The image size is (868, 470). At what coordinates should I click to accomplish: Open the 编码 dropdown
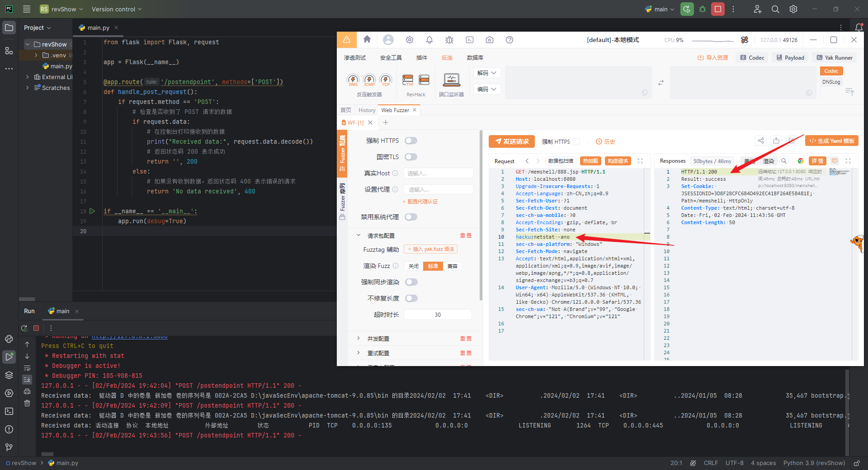(x=487, y=89)
